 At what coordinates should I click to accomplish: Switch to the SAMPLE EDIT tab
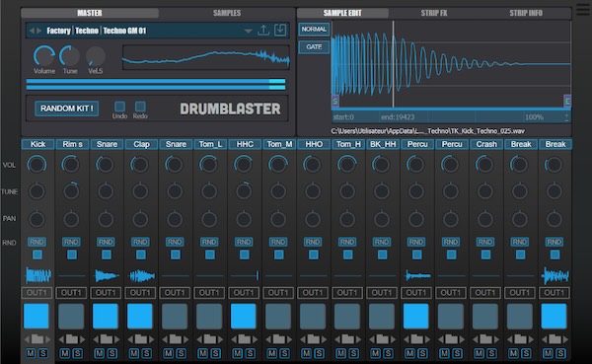(342, 13)
